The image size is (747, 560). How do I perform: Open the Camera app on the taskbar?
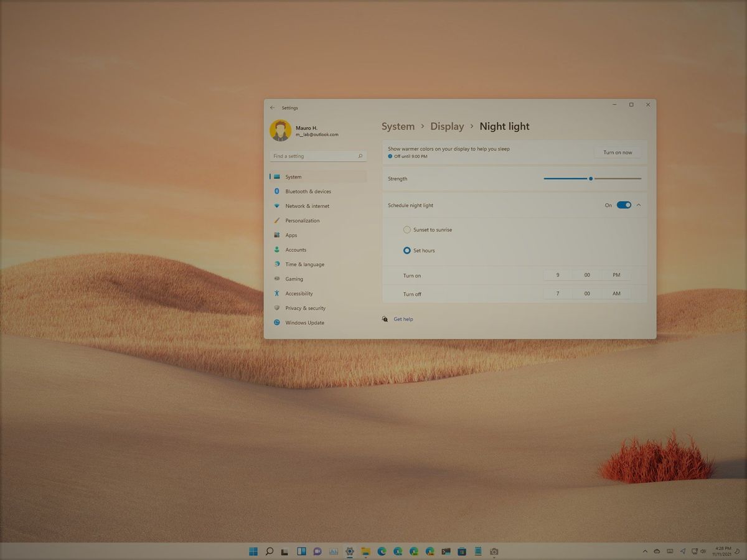click(x=494, y=551)
